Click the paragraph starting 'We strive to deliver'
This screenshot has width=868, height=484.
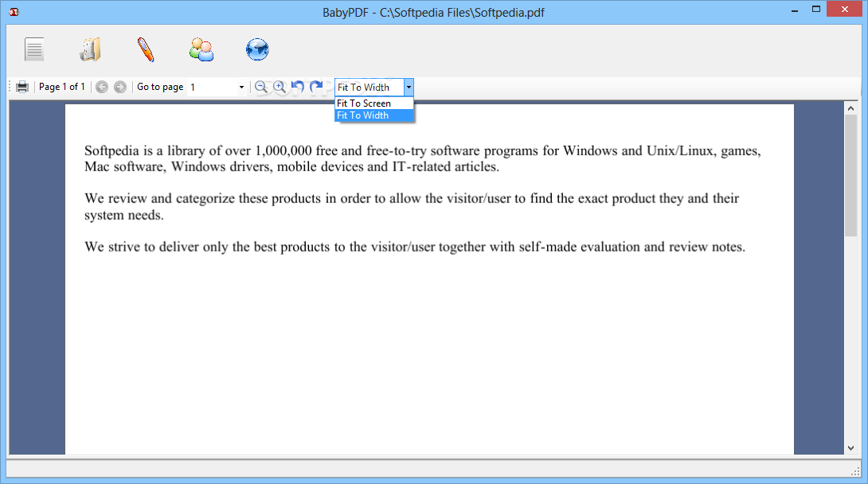point(415,247)
